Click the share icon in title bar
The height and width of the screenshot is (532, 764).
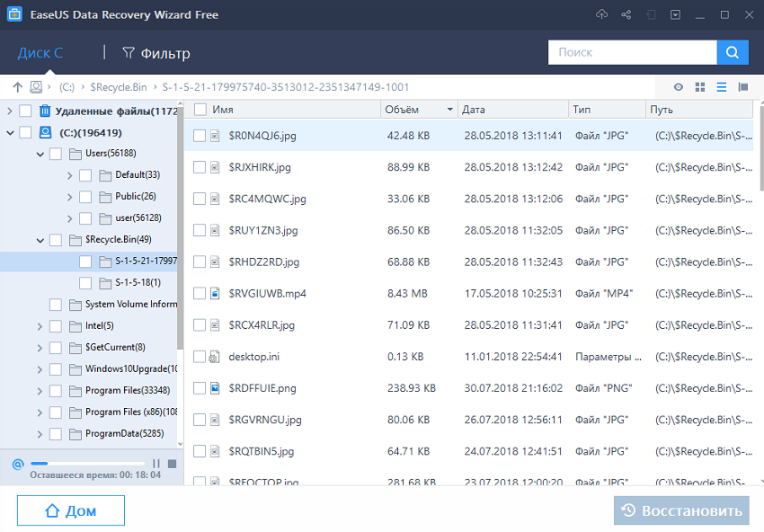[626, 14]
